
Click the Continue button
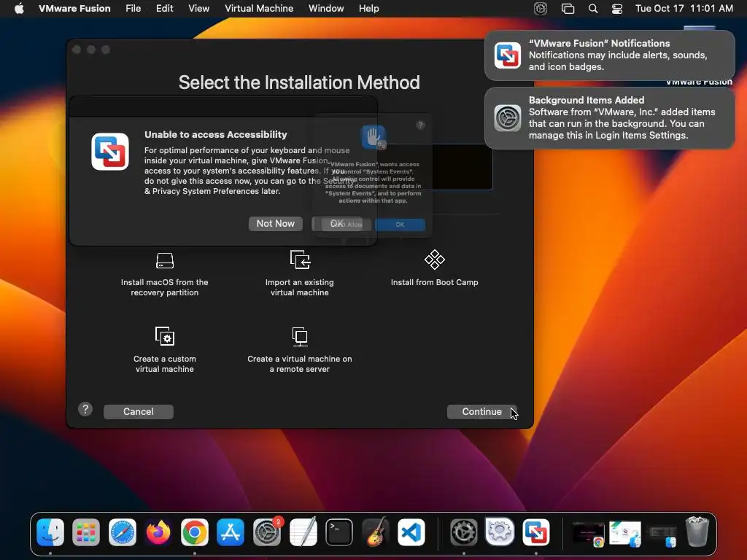click(481, 412)
